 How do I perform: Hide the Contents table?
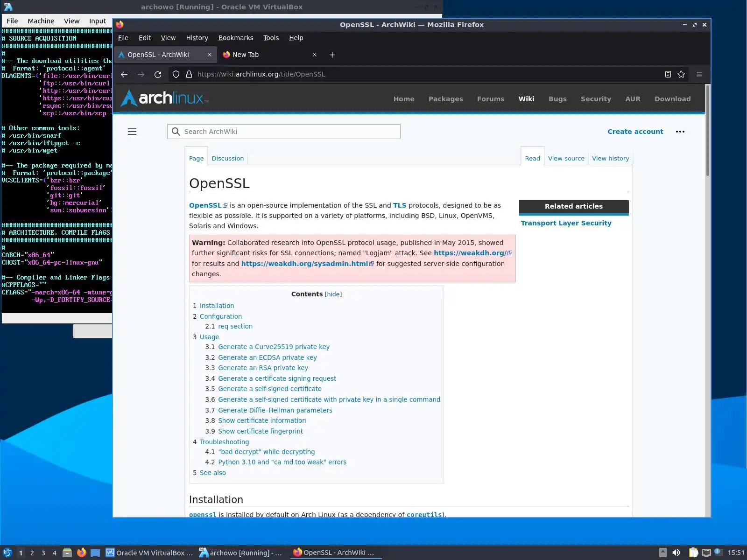pyautogui.click(x=333, y=294)
